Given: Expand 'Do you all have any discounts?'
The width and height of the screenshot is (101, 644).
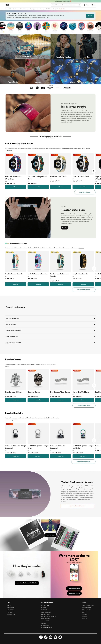Looking at the screenshot, I should tap(50, 343).
